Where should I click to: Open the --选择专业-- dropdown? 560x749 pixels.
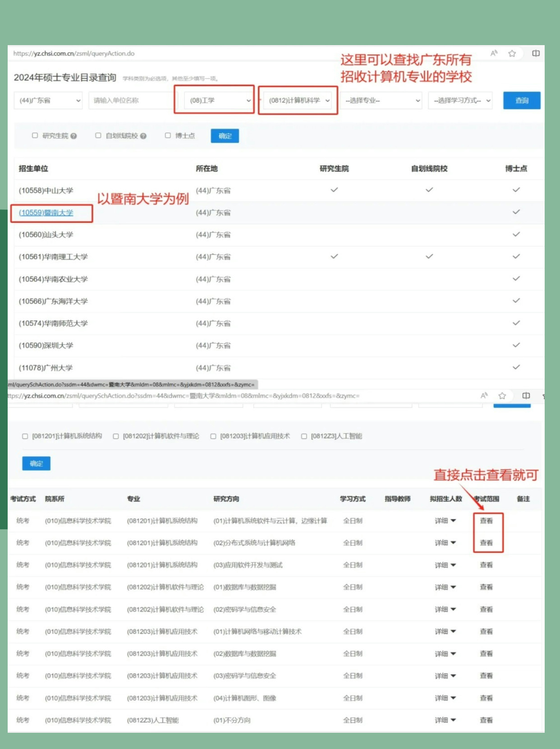381,100
